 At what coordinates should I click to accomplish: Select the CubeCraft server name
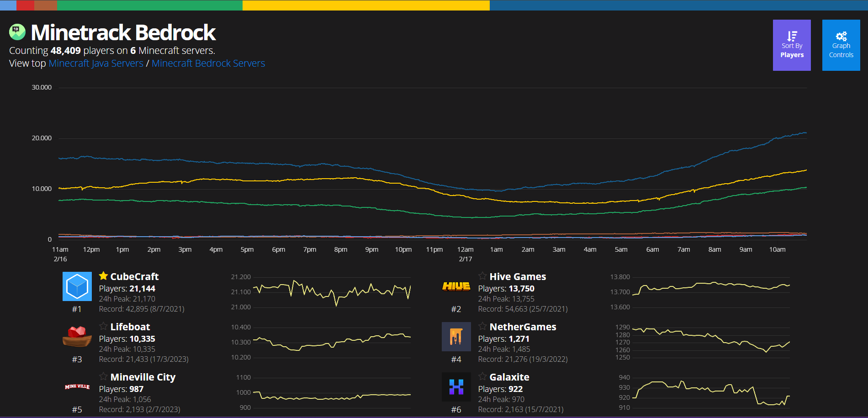click(x=134, y=276)
